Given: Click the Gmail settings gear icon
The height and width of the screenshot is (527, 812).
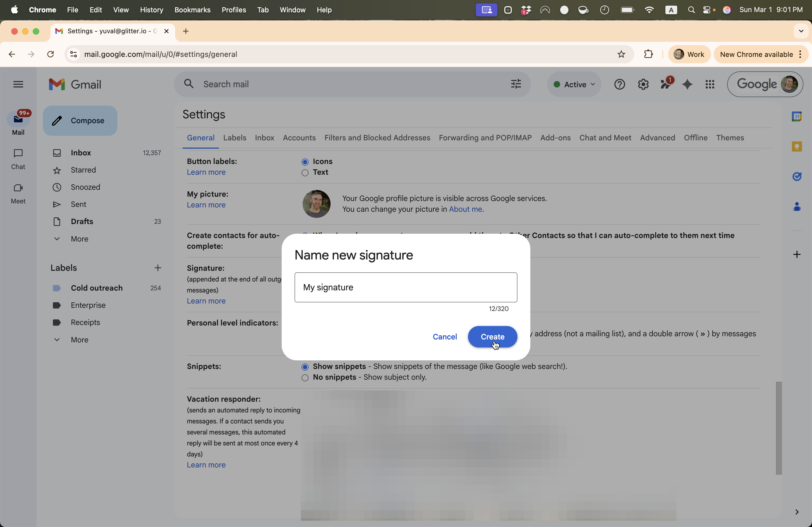Looking at the screenshot, I should coord(643,84).
